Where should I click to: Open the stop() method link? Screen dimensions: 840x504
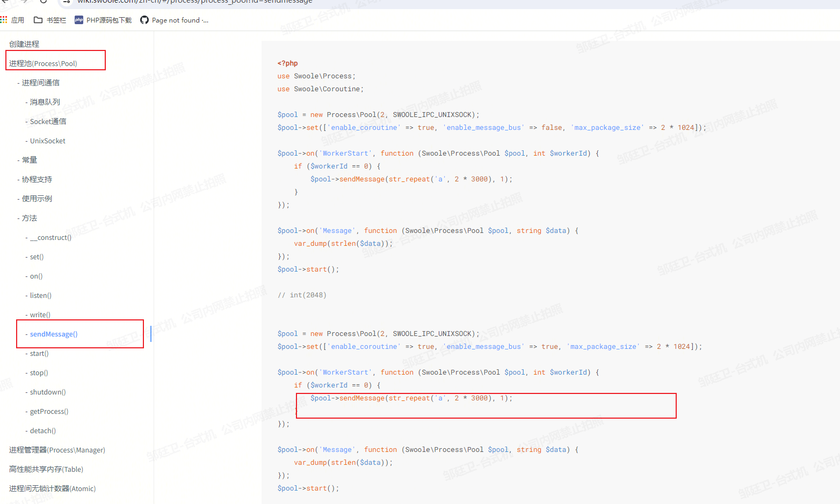[x=39, y=372]
